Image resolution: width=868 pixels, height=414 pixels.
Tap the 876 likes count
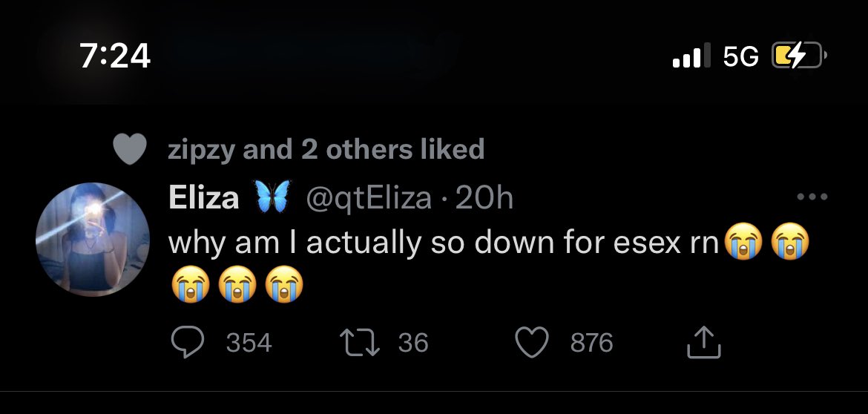(x=591, y=343)
